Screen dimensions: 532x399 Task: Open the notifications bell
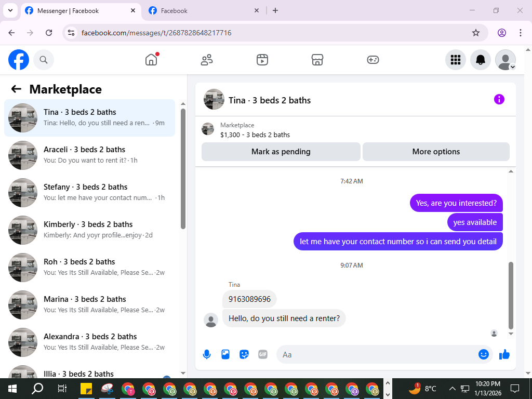click(x=481, y=60)
